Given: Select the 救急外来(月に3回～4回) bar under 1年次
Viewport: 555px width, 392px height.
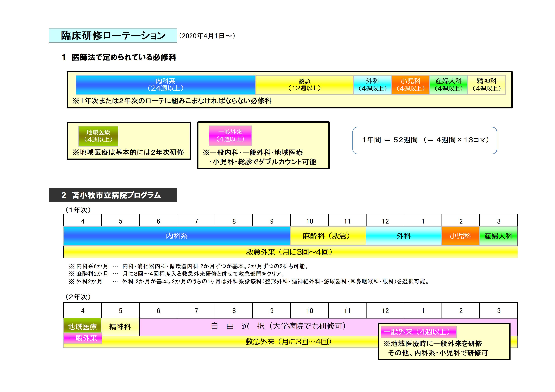Looking at the screenshot, I should point(290,252).
